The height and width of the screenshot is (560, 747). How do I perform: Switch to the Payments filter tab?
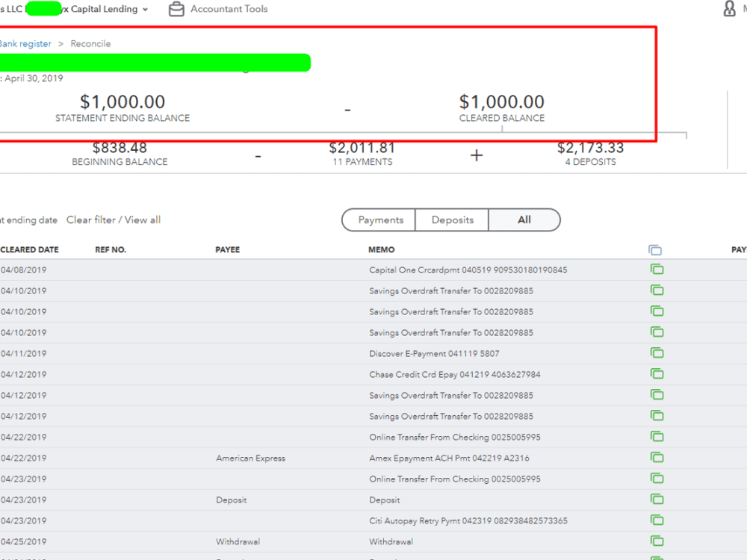pyautogui.click(x=379, y=220)
